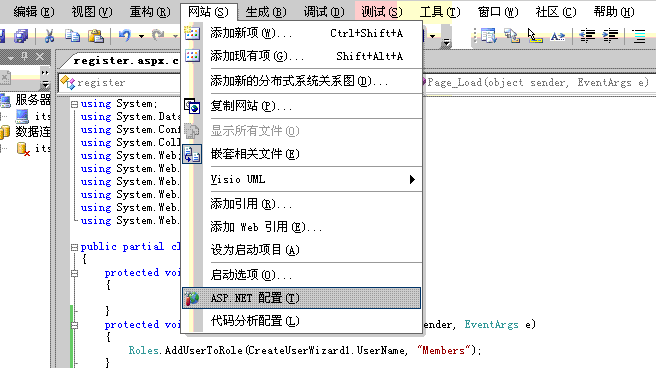The image size is (656, 368).
Task: Click the "Members" string literal
Action: click(x=444, y=350)
